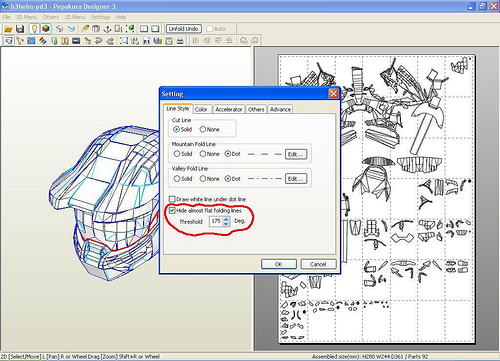This screenshot has height=361, width=500.
Task: Decrease Threshold with the down arrow
Action: coord(226,224)
